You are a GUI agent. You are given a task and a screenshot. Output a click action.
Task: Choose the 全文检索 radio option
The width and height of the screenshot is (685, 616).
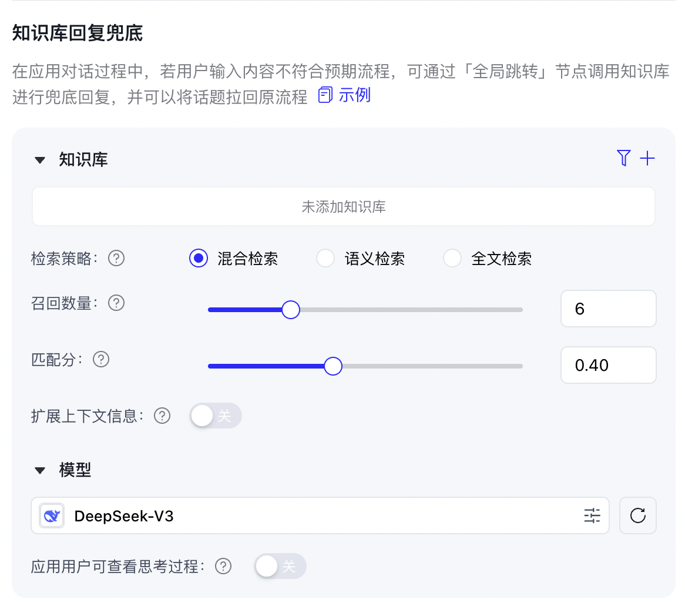coord(452,258)
